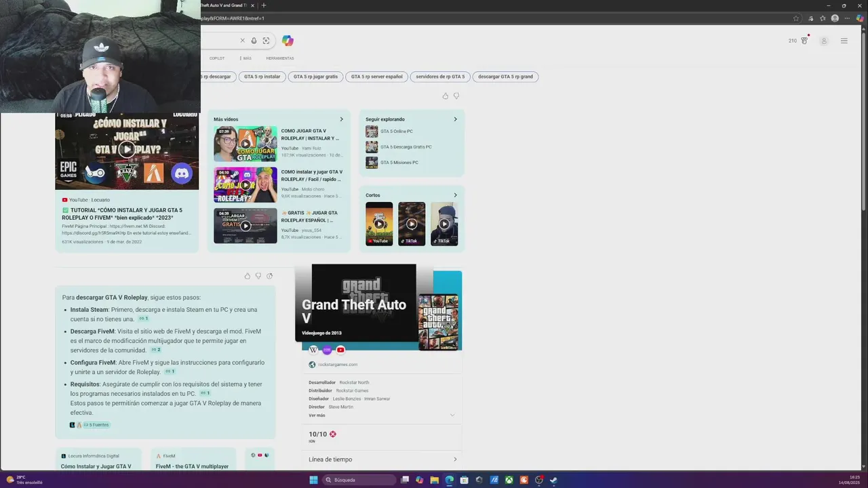This screenshot has height=488, width=868.
Task: Give thumbs down to the Copilot answer
Action: 258,276
